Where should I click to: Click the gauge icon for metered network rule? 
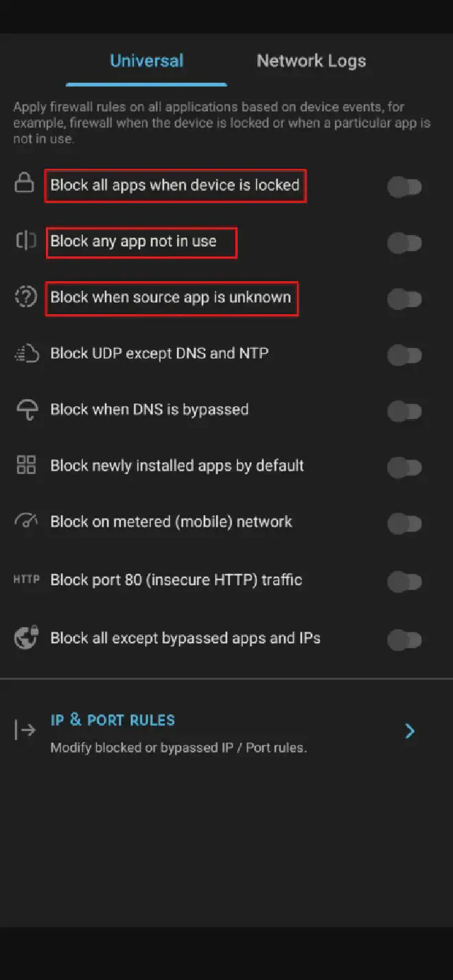pos(25,521)
